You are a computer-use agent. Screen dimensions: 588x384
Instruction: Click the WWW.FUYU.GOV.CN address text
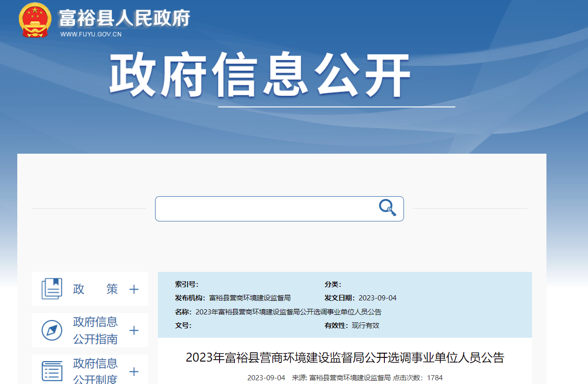coord(91,34)
